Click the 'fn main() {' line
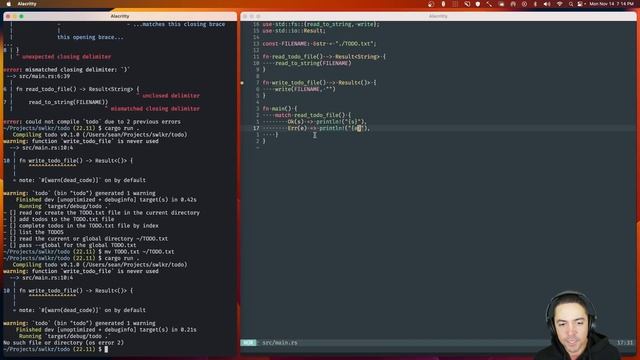This screenshot has height=360, width=640. [x=280, y=109]
